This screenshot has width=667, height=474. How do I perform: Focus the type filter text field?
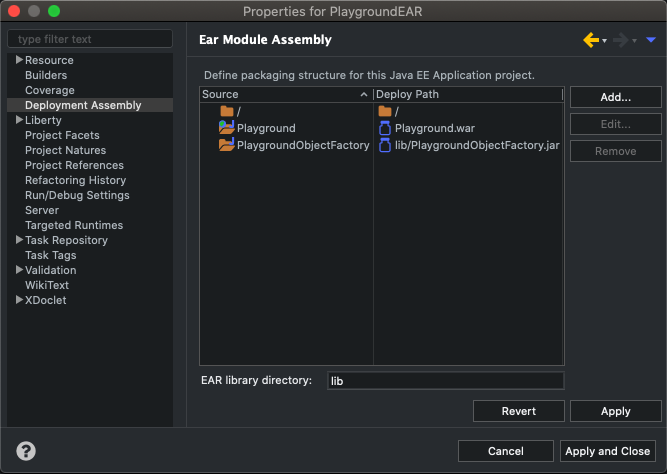tap(90, 39)
